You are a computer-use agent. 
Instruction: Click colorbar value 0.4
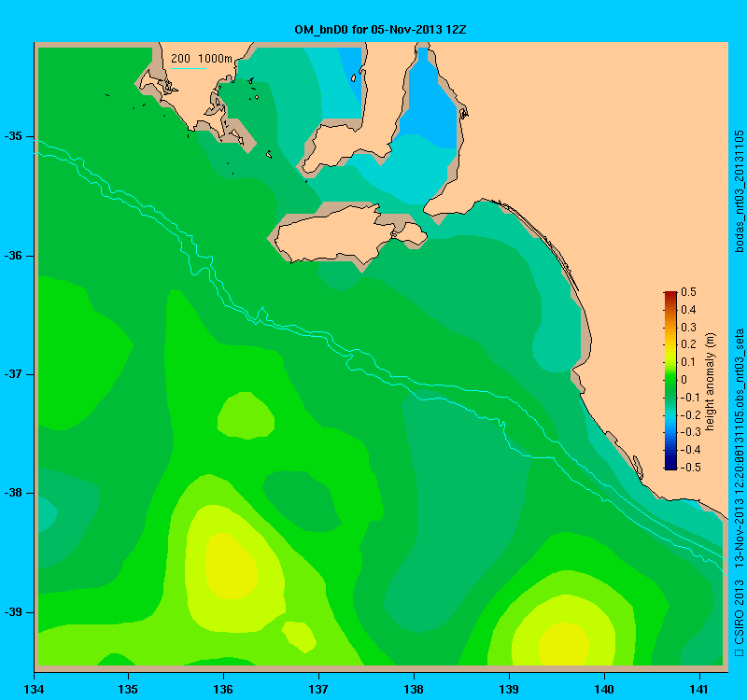tap(688, 310)
